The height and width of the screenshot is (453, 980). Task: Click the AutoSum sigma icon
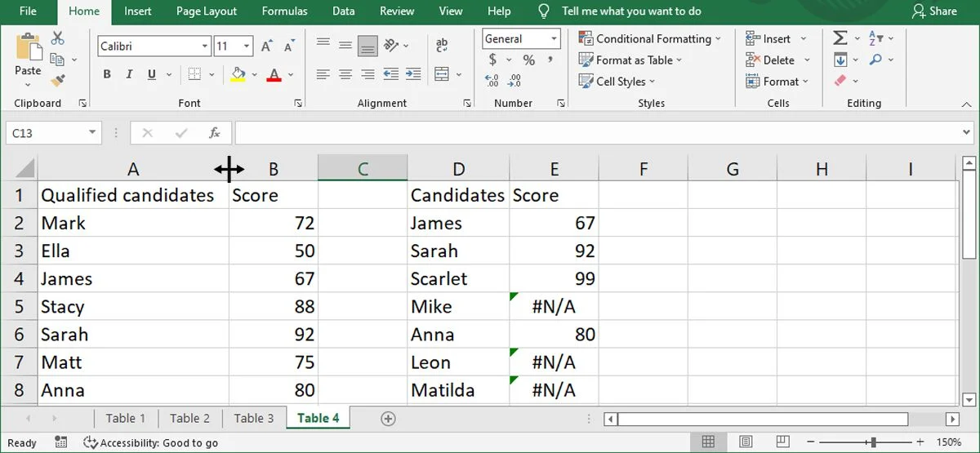point(840,38)
